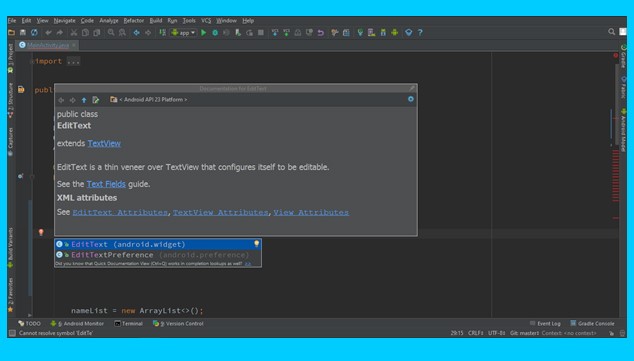Open the Navigate menu
This screenshot has width=634, height=361.
tap(64, 20)
